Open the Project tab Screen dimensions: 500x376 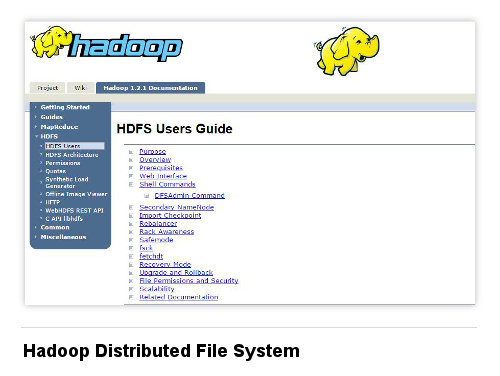pyautogui.click(x=47, y=88)
